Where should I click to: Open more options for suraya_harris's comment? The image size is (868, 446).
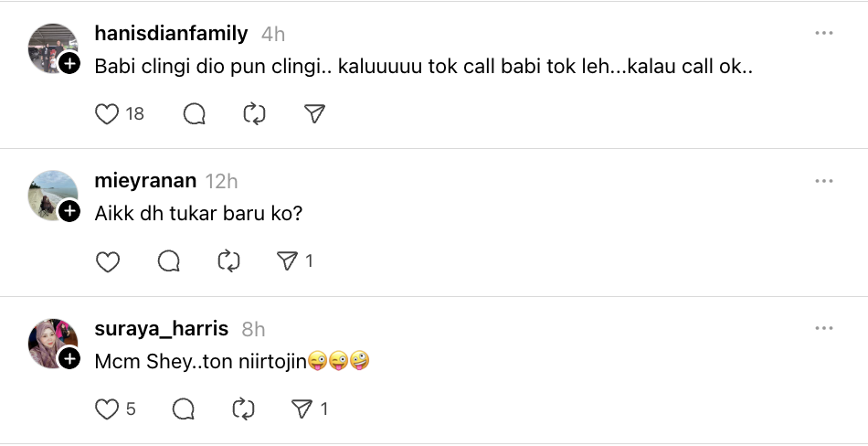pyautogui.click(x=823, y=328)
